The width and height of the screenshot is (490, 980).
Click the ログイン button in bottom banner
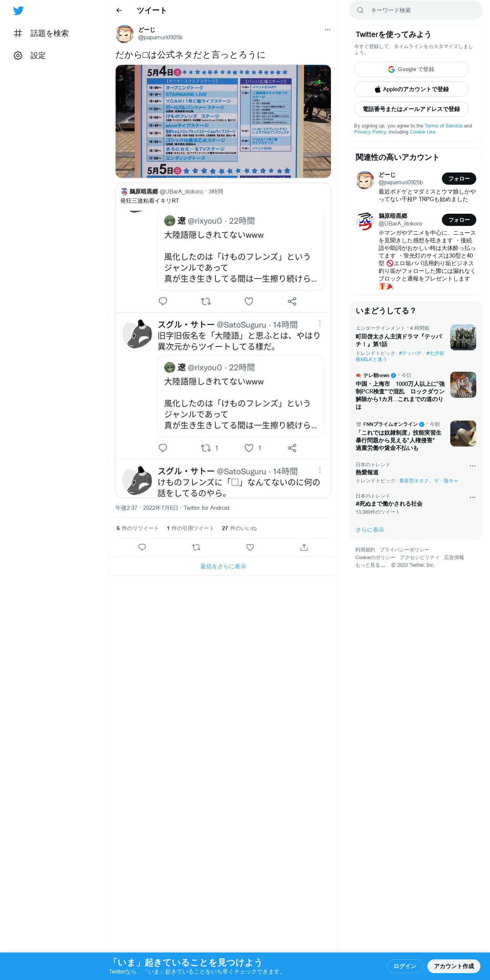click(x=405, y=966)
